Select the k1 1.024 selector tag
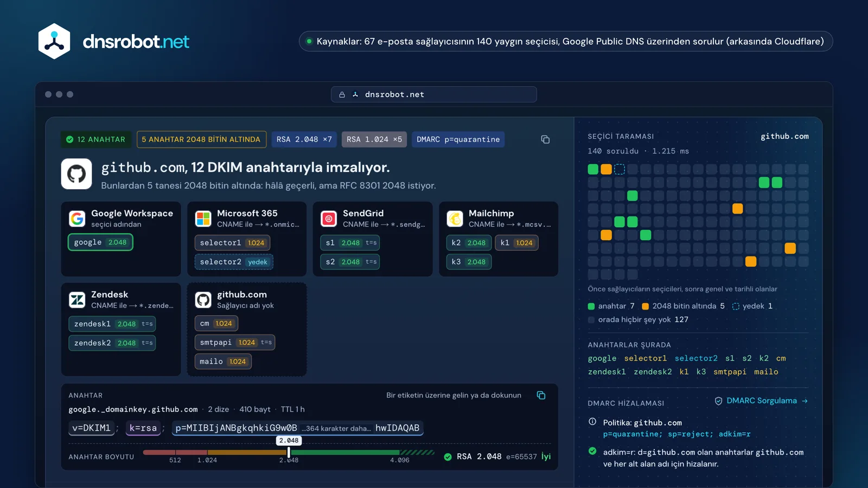 point(516,243)
